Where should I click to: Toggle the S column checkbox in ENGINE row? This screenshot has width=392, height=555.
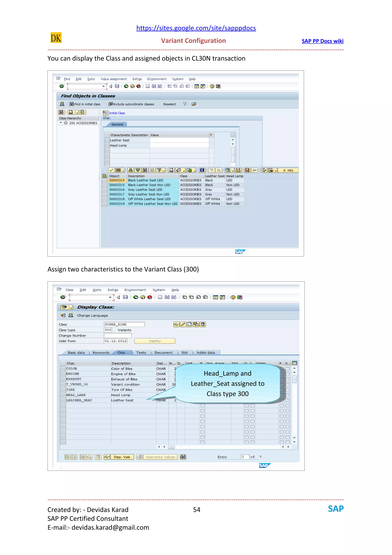(287, 374)
